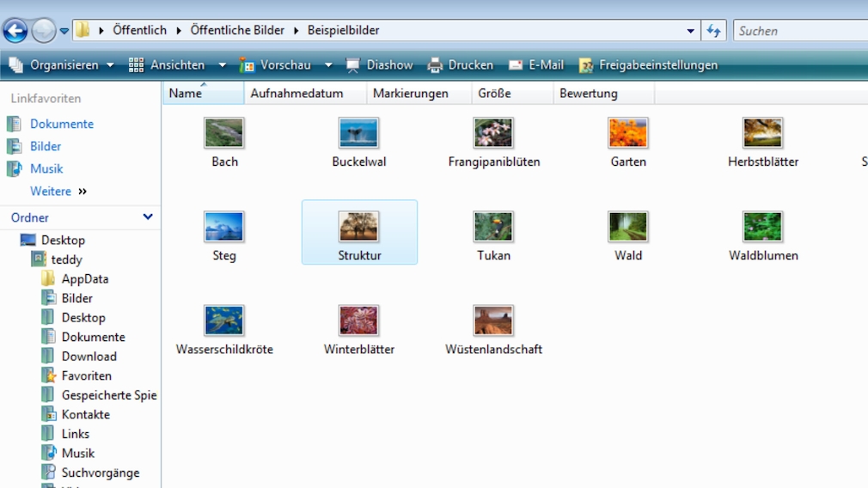Sort by Bewertung column header
The width and height of the screenshot is (868, 488).
[x=589, y=94]
